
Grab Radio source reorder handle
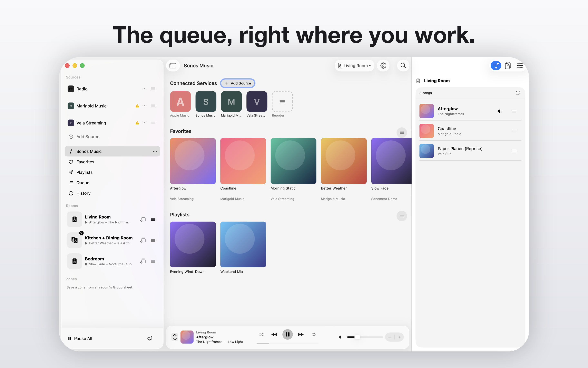[153, 89]
